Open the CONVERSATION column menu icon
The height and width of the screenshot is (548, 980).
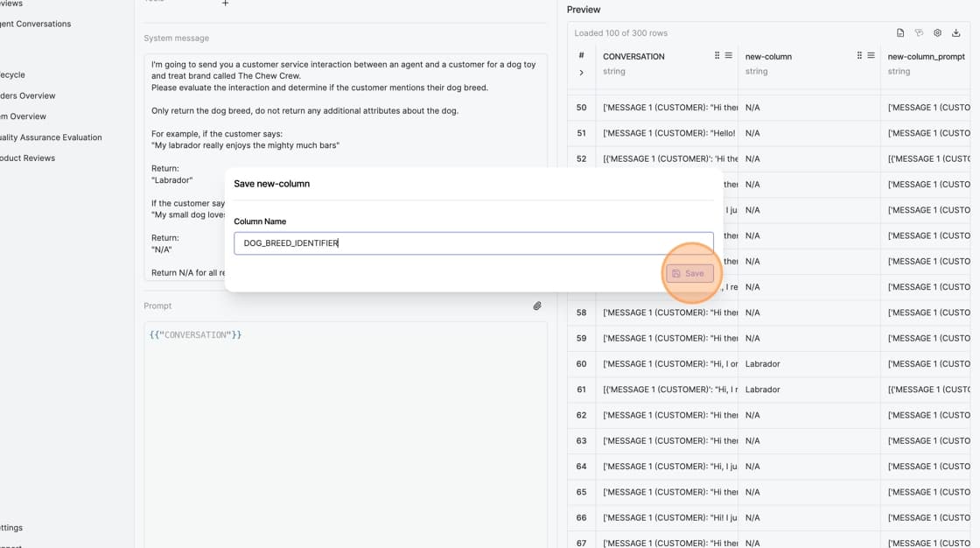[728, 56]
